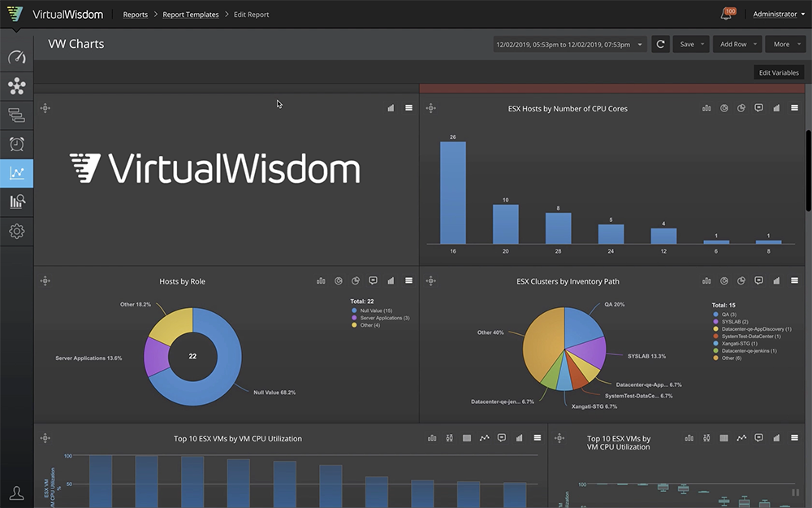Click the Server Applications (3) legend entry
This screenshot has height=508, width=812.
point(381,318)
